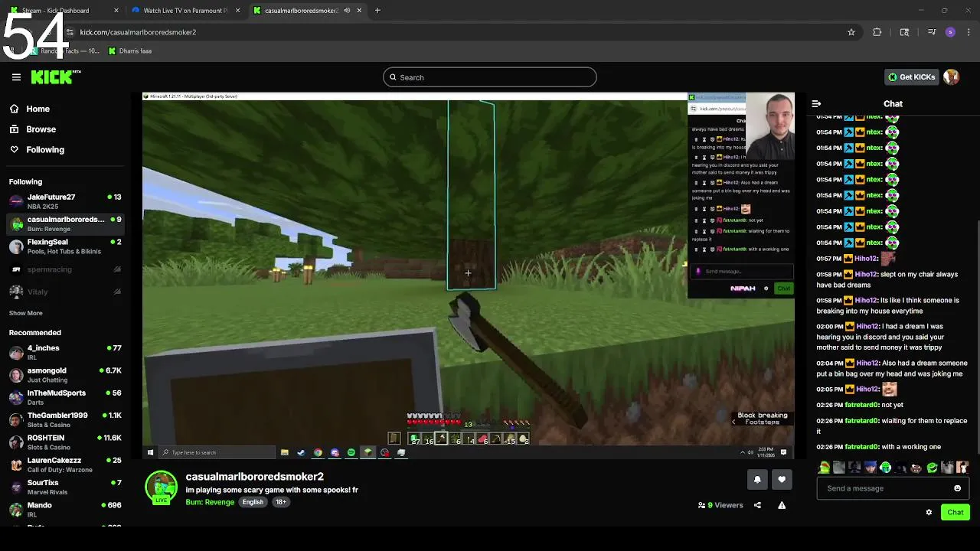Click the KICK logo
The image size is (980, 551).
coord(56,77)
